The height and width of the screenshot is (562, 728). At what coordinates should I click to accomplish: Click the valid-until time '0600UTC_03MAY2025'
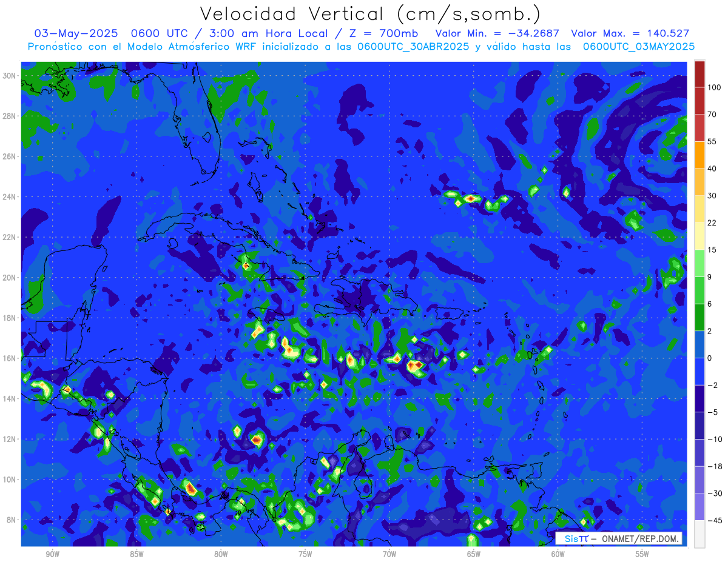[639, 47]
